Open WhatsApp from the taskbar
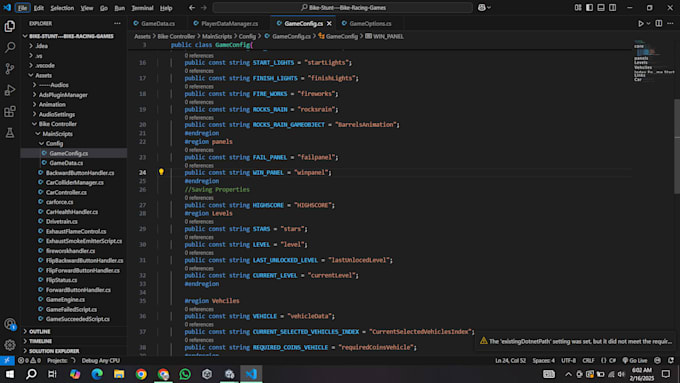 (x=185, y=374)
